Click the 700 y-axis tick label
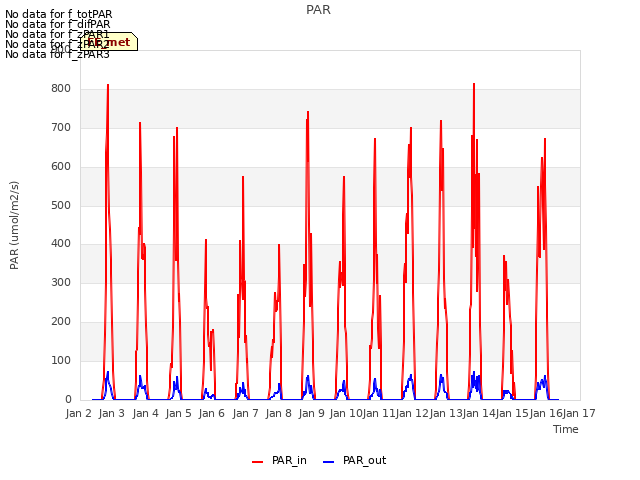 point(61,128)
